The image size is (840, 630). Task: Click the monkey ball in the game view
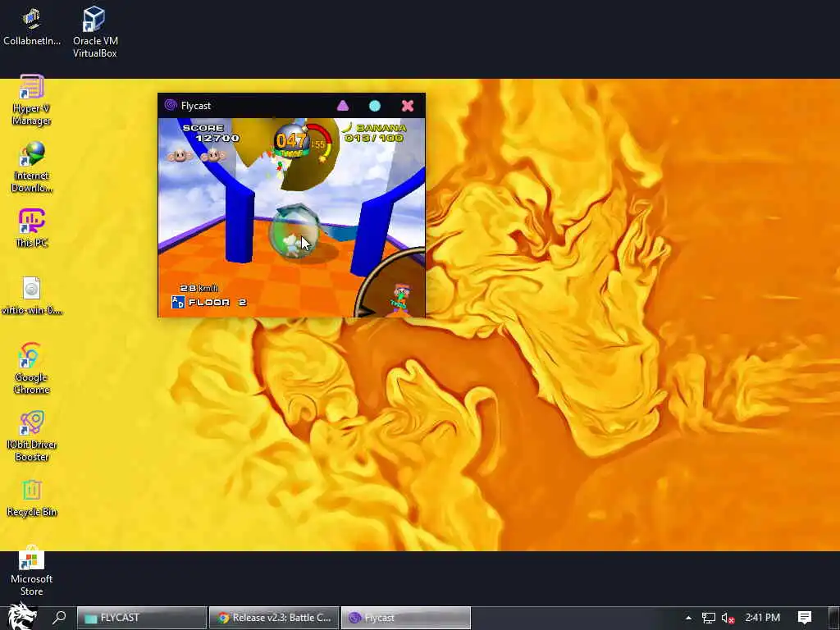(293, 234)
